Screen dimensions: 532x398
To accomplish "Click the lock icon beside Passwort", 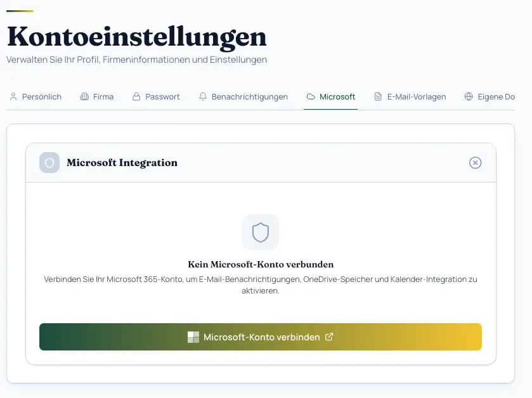I will point(136,96).
